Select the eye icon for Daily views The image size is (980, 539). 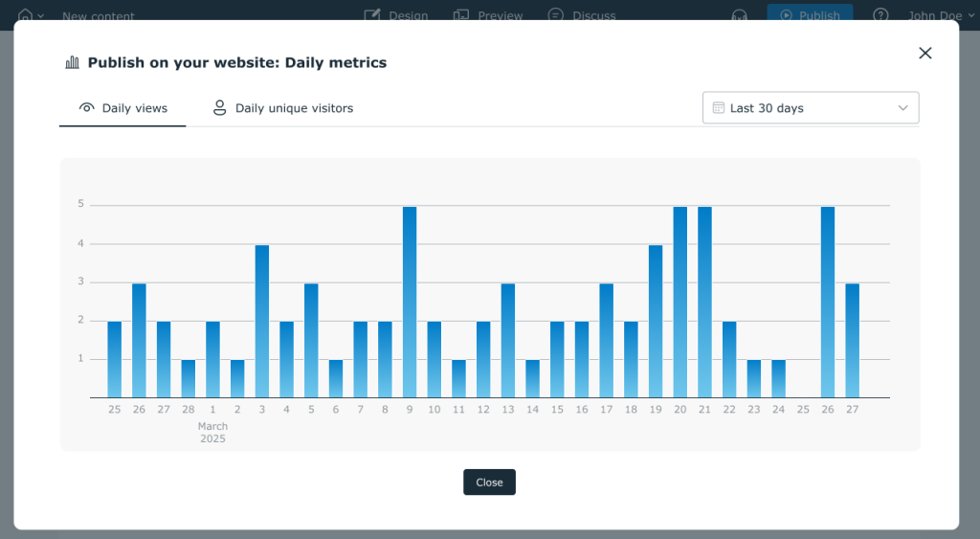87,108
